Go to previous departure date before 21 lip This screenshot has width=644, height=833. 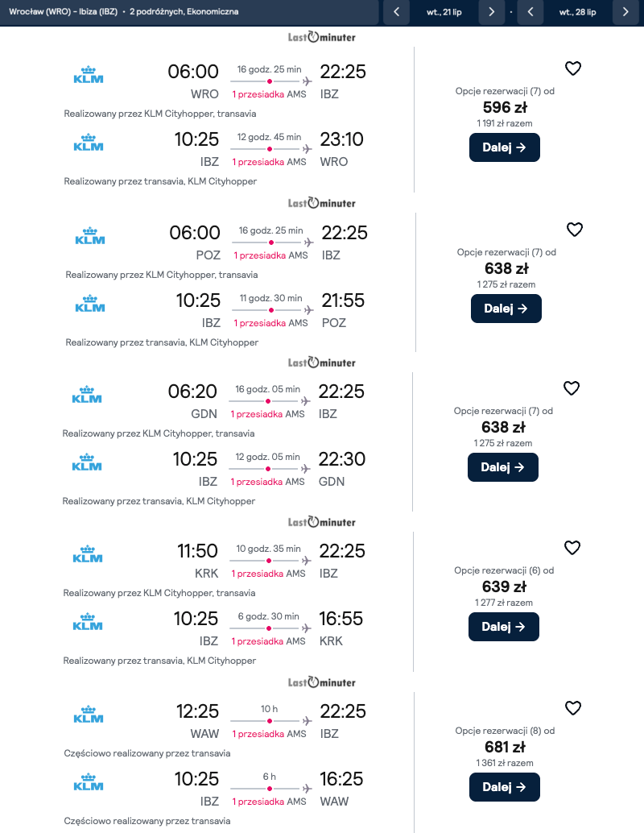click(x=396, y=12)
